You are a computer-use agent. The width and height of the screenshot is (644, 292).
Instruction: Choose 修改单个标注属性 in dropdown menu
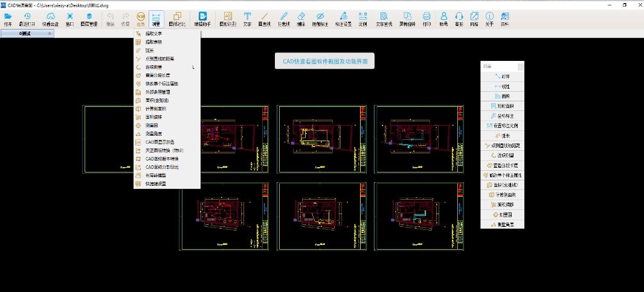coord(167,84)
